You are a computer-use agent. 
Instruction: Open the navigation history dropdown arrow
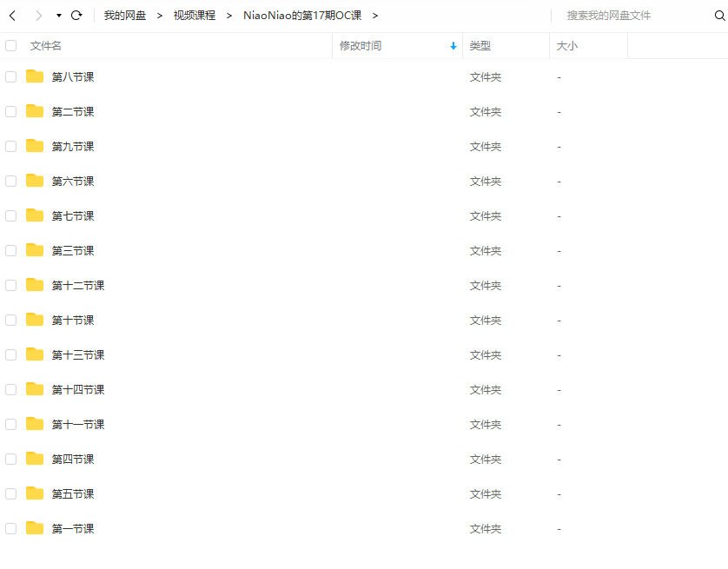[x=58, y=16]
